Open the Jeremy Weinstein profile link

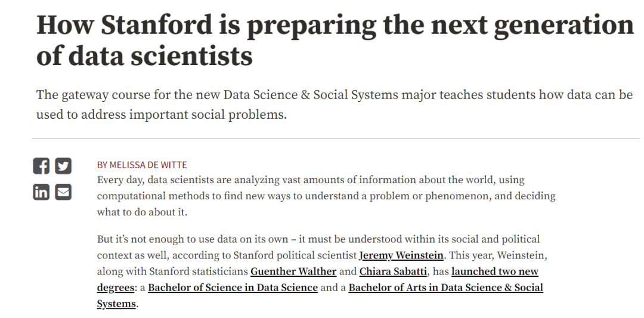click(x=401, y=255)
